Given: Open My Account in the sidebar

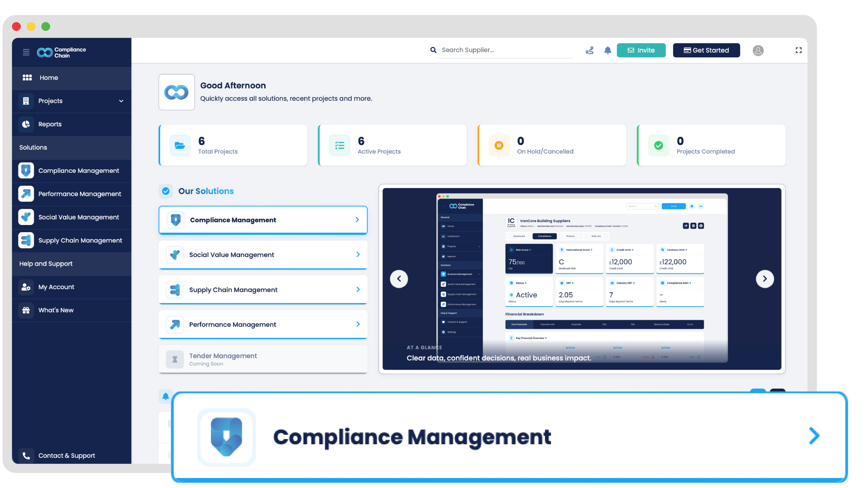Looking at the screenshot, I should click(72, 287).
